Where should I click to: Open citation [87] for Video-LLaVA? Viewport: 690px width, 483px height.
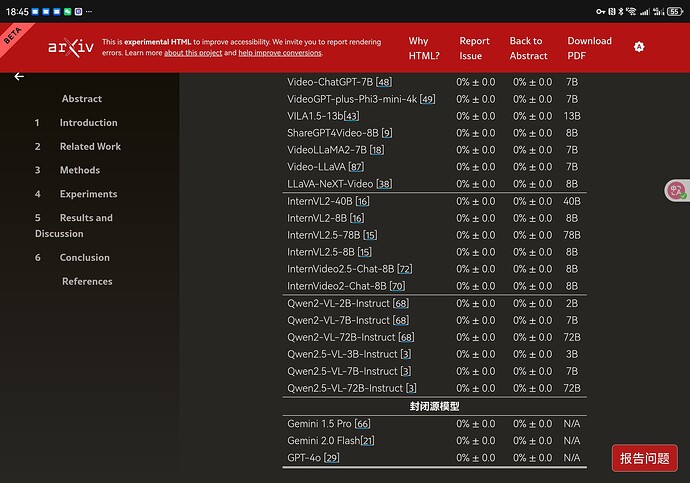(356, 167)
